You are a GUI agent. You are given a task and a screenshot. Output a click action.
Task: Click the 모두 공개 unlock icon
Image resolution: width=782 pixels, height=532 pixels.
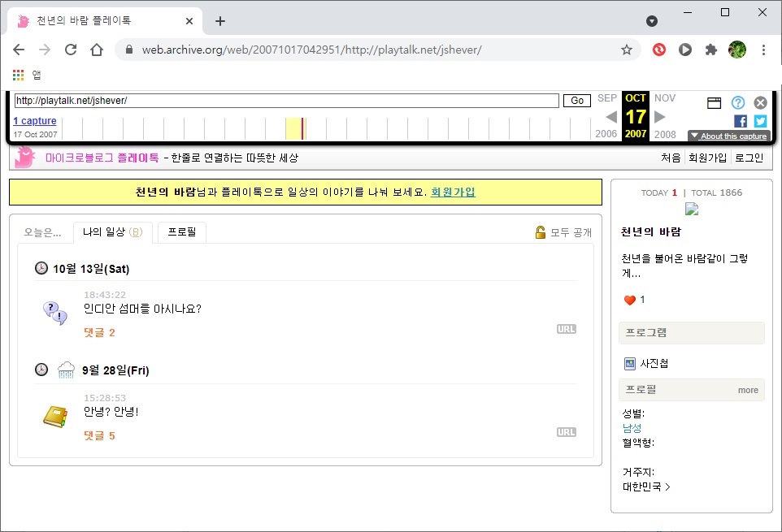[540, 232]
